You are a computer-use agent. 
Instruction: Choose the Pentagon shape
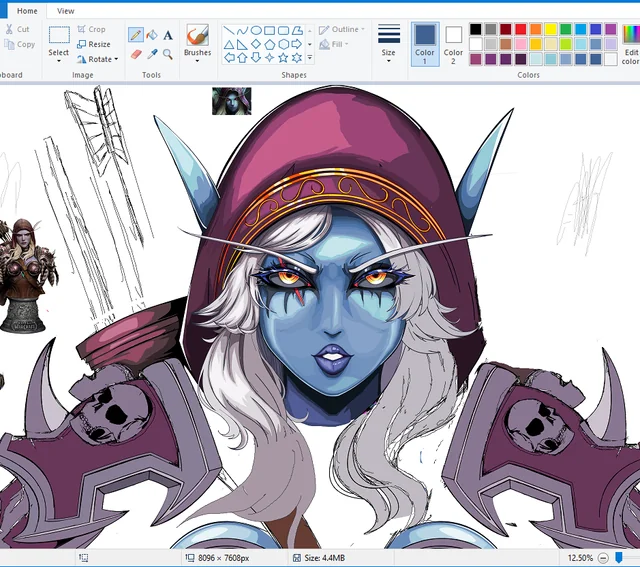(x=269, y=44)
